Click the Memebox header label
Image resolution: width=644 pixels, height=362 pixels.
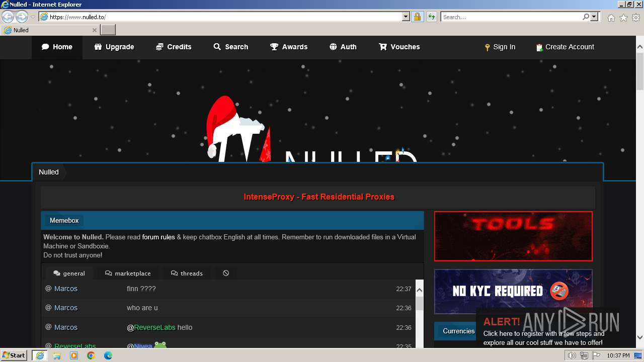(64, 220)
